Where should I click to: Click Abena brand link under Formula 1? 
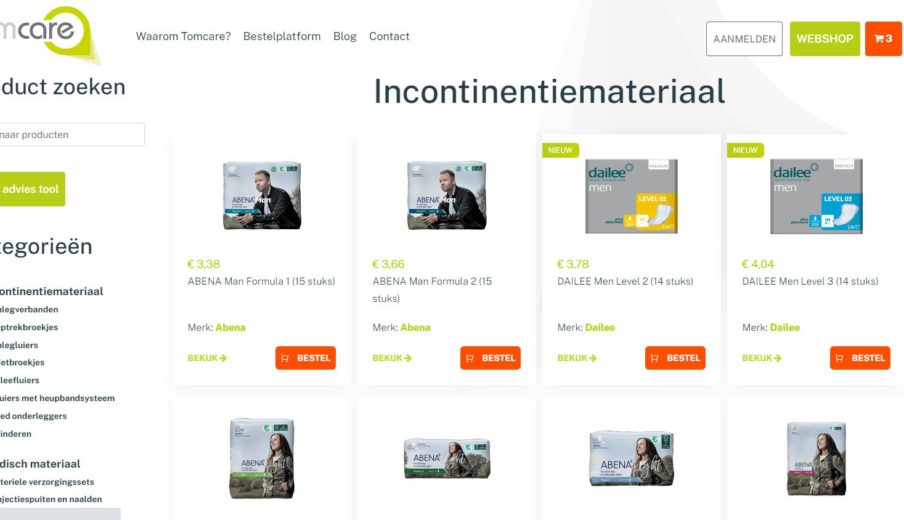click(x=231, y=327)
